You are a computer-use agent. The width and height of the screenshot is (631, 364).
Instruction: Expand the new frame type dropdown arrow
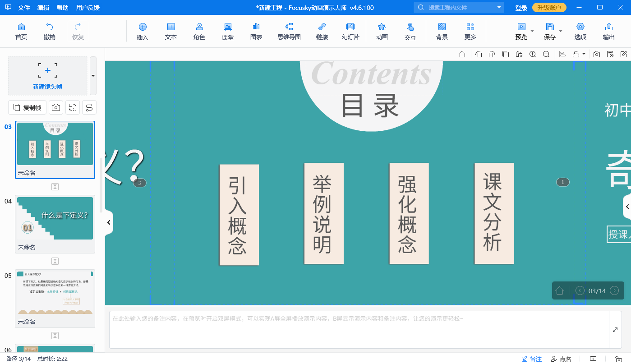[x=93, y=75]
